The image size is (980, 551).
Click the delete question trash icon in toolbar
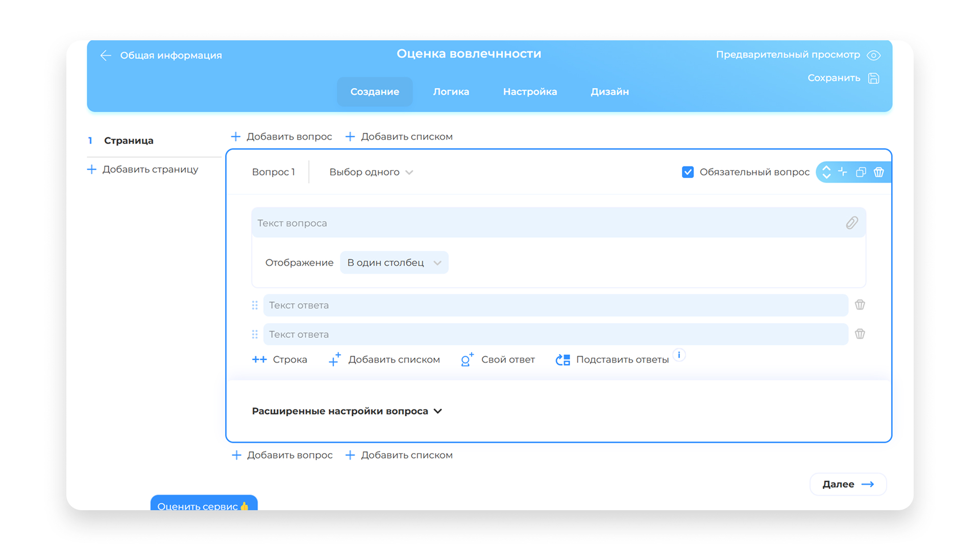click(x=878, y=172)
